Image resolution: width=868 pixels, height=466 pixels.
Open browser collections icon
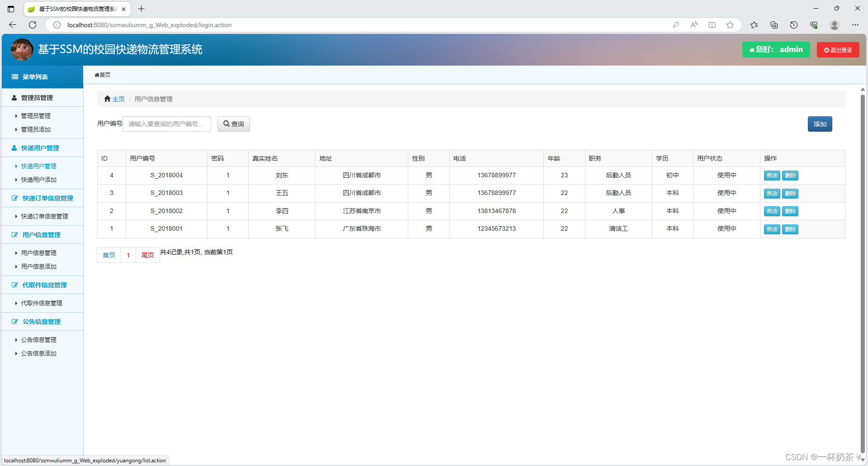click(x=774, y=25)
